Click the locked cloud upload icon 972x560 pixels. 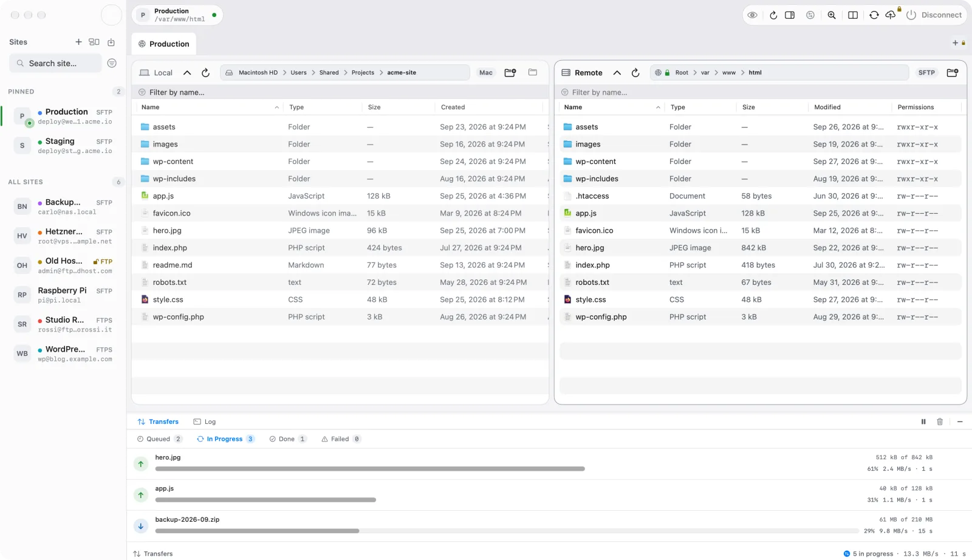(x=891, y=14)
